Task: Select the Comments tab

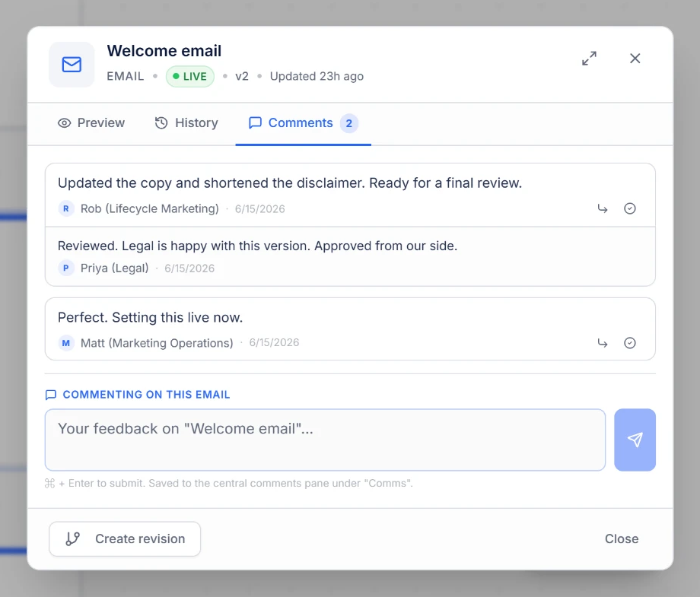Action: point(303,122)
